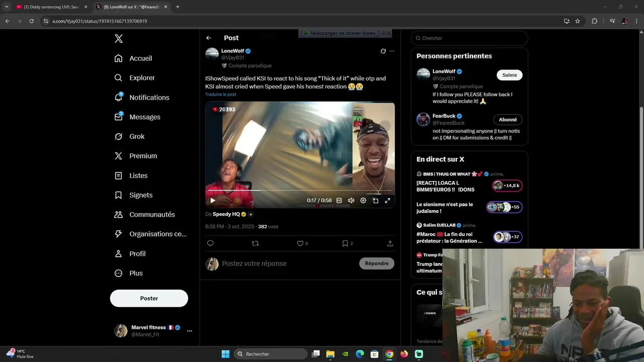The image size is (644, 362).
Task: Click the Rechercher taskbar search
Action: coord(271,354)
